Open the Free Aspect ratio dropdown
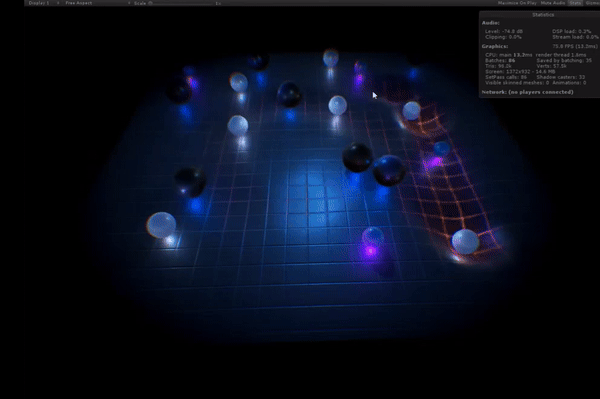 point(98,3)
